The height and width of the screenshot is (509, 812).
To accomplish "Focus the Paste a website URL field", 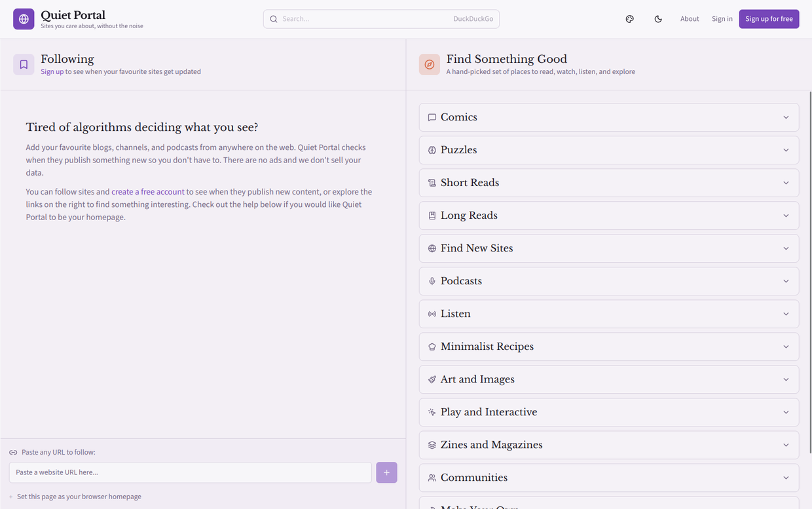I will point(190,472).
